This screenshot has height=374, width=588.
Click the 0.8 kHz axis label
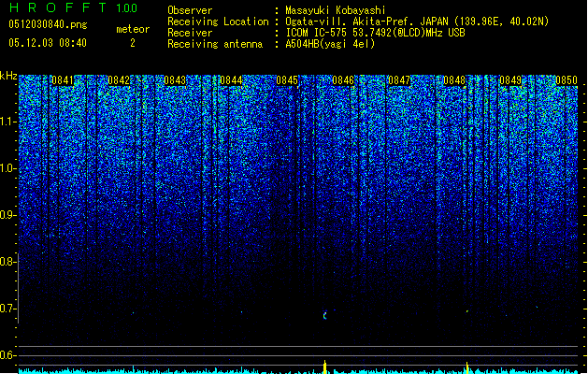[x=7, y=262]
